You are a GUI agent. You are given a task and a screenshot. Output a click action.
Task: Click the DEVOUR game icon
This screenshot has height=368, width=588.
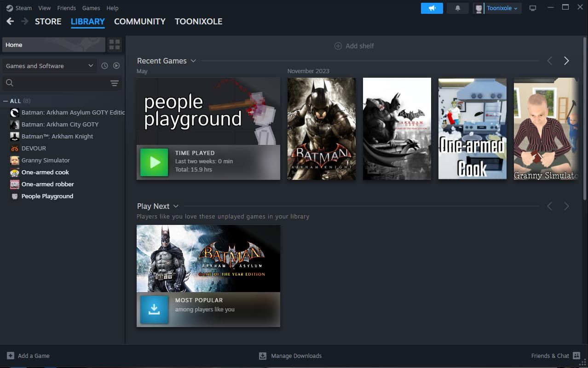[15, 148]
